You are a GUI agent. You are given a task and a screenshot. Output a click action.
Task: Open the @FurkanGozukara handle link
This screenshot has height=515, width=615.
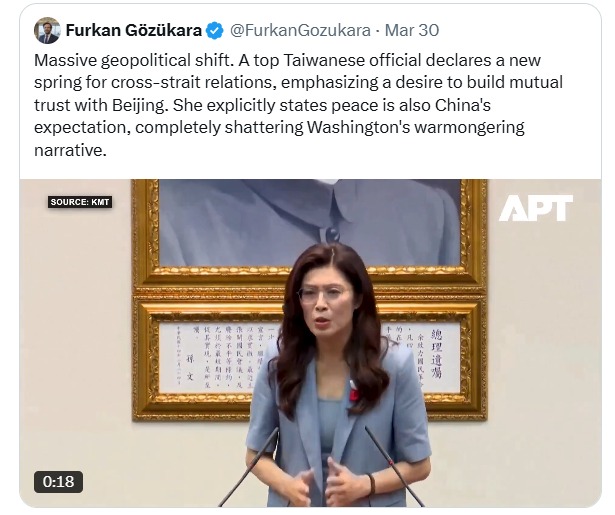[300, 30]
